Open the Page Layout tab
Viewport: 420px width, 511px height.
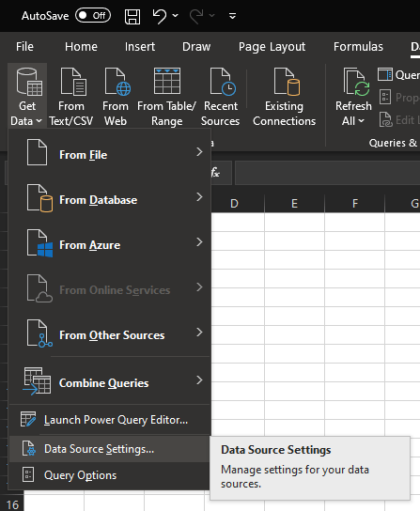[272, 47]
